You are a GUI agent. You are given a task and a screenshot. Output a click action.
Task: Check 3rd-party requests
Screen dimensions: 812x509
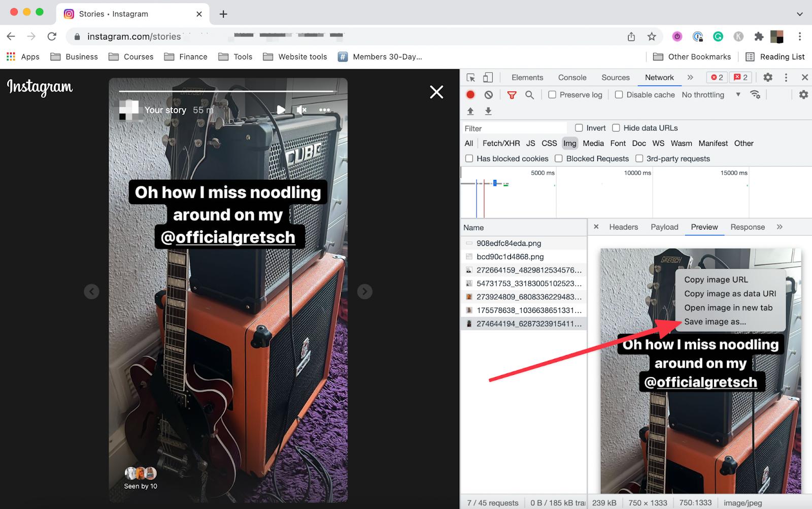(639, 158)
